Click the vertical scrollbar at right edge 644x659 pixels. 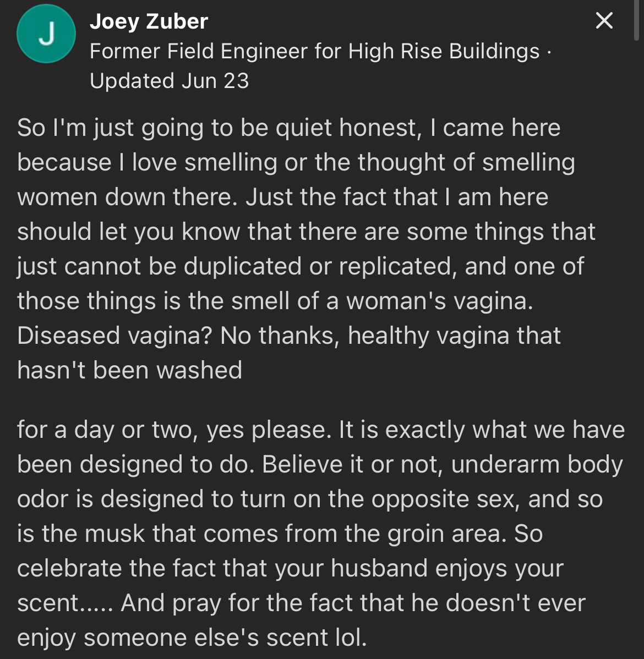point(637,20)
